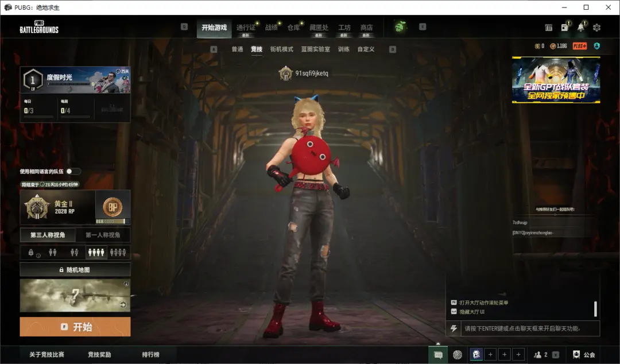The image size is (620, 364).
Task: Click the orange PLUS+ badge
Action: pos(580,46)
